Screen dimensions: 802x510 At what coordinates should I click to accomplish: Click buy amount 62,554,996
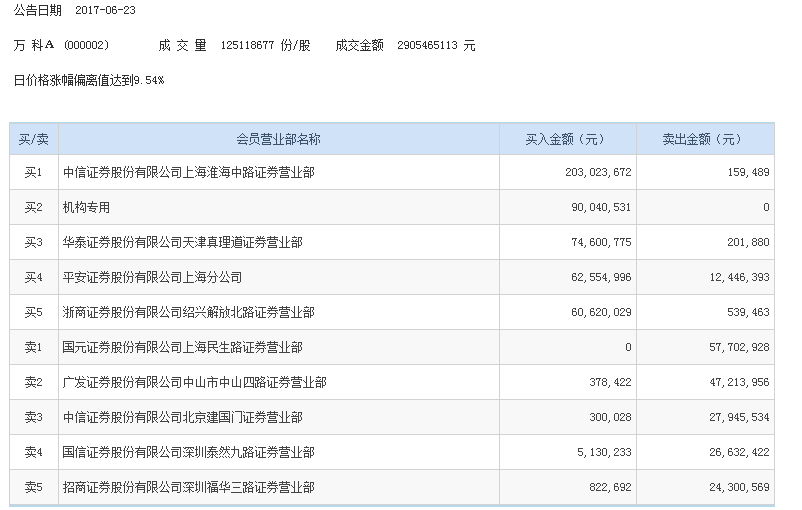coord(601,277)
